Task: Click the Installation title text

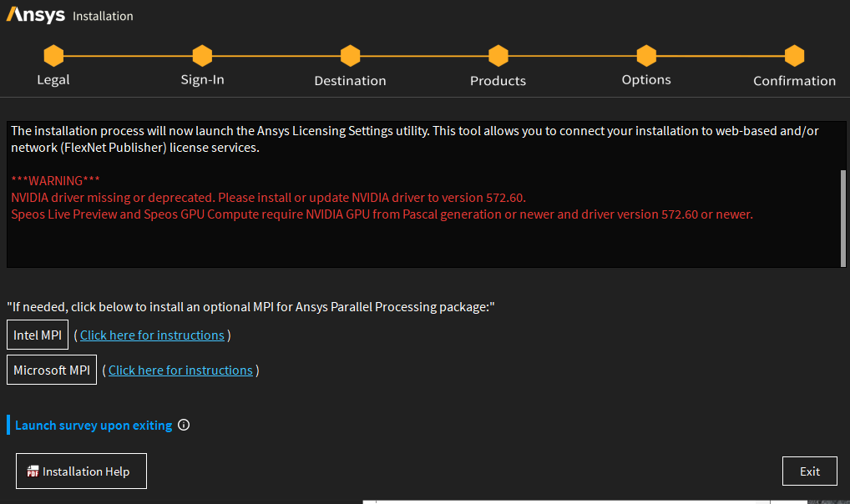Action: (x=103, y=16)
